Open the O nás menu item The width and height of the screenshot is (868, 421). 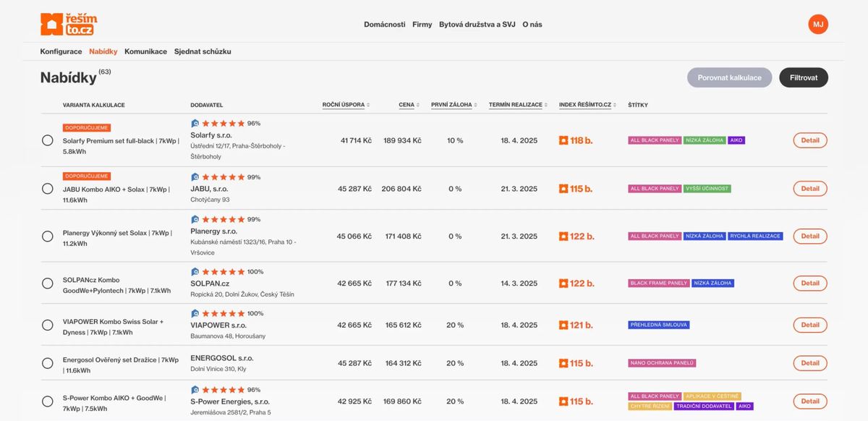coord(532,25)
